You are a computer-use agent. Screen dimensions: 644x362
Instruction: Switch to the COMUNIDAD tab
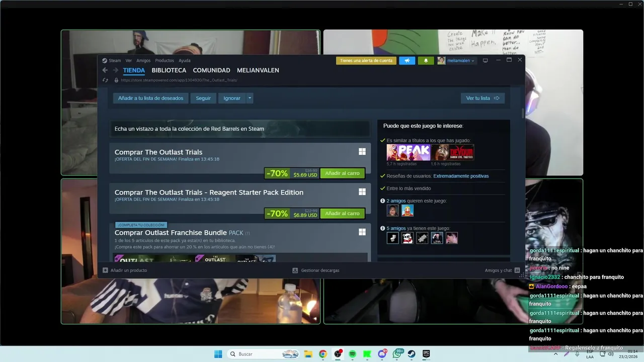pos(211,70)
